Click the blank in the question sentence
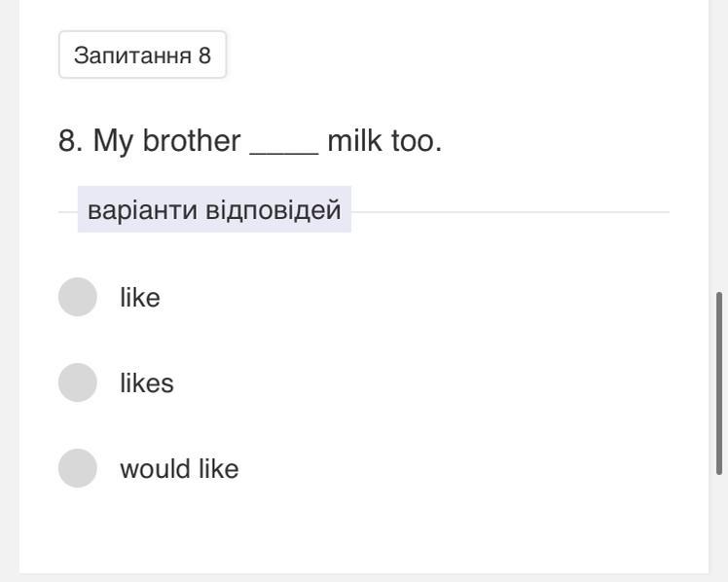 tap(284, 143)
